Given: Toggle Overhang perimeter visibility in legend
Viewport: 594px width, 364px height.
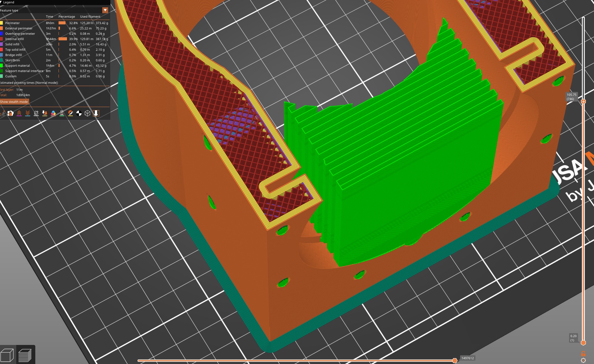Looking at the screenshot, I should pos(54,34).
